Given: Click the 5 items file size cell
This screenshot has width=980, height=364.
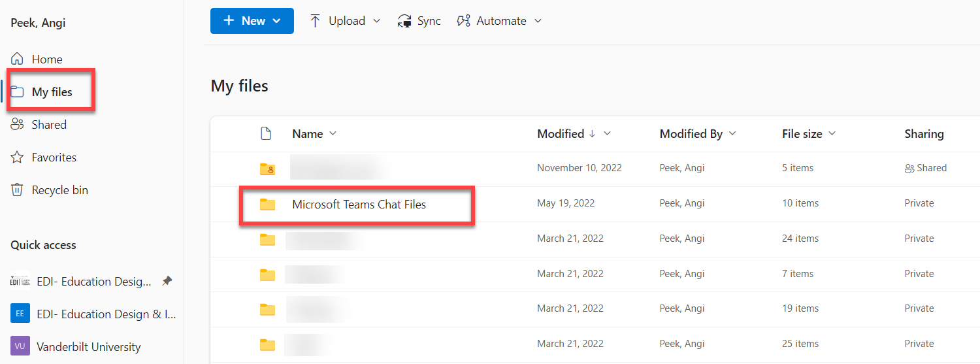Looking at the screenshot, I should 798,168.
